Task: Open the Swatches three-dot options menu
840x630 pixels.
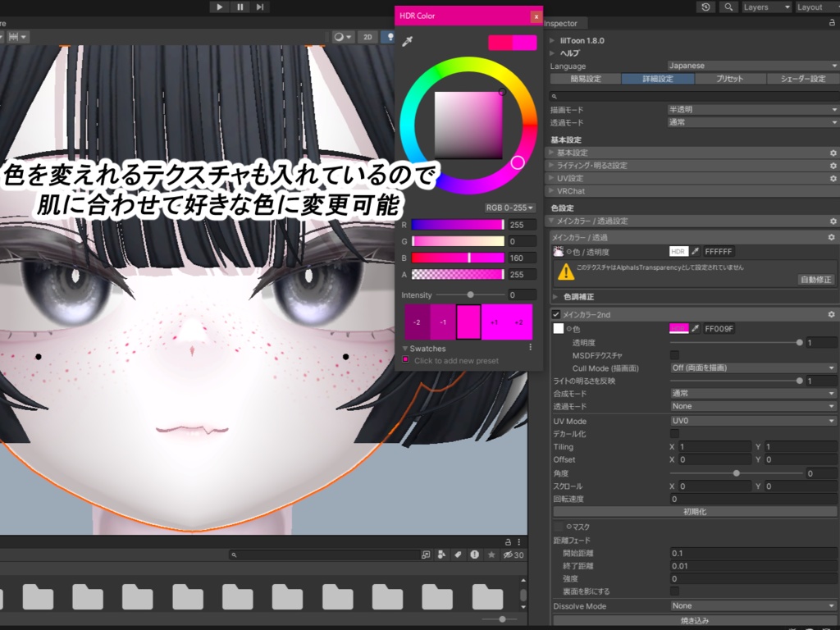Action: pos(529,346)
